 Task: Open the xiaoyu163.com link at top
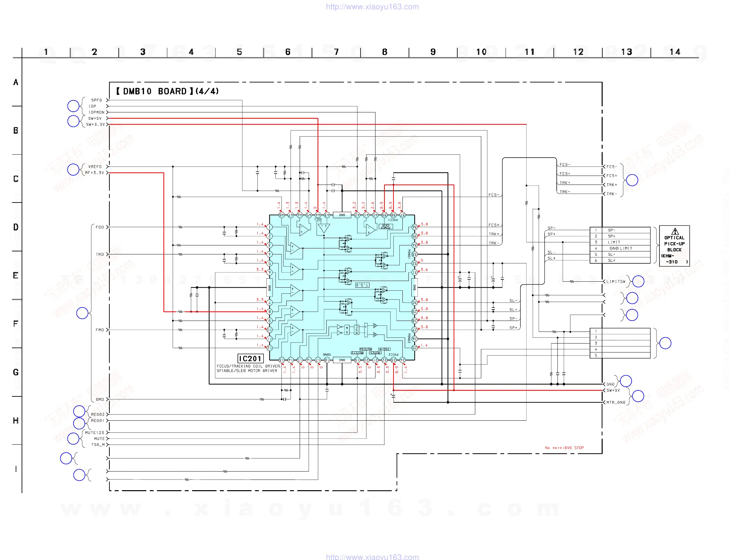point(372,7)
